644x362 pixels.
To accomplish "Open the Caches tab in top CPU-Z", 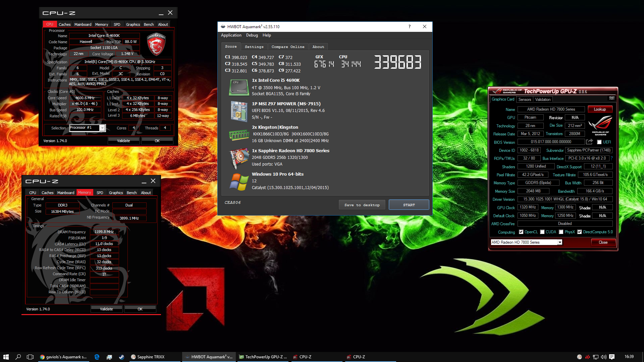I will click(64, 24).
